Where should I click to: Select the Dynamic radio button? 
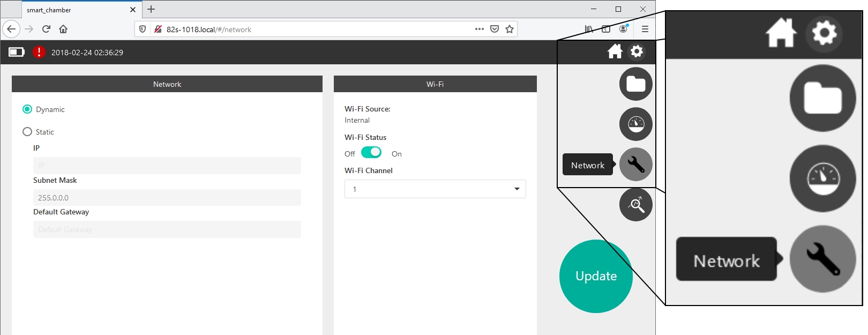[x=27, y=109]
